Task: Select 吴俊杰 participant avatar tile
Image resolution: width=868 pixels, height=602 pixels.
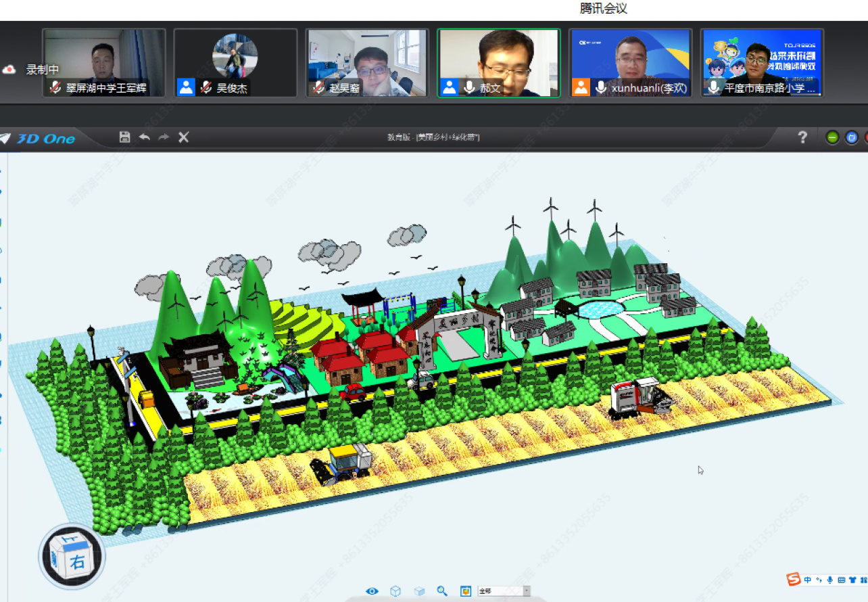Action: pyautogui.click(x=235, y=63)
